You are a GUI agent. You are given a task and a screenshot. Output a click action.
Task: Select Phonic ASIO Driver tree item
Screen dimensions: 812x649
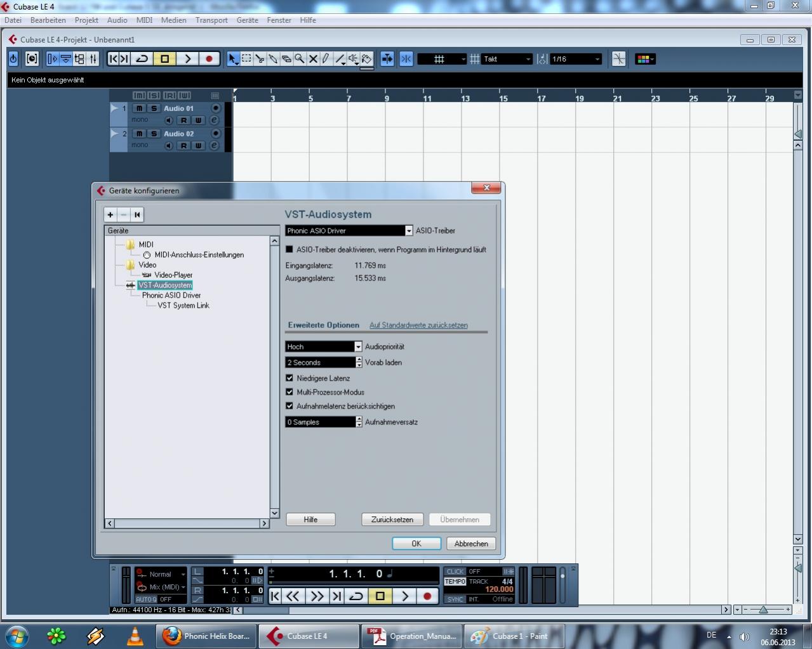[171, 295]
